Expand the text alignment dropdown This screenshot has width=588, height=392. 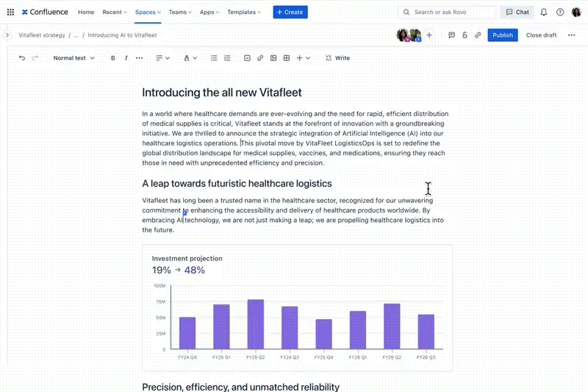click(x=162, y=58)
